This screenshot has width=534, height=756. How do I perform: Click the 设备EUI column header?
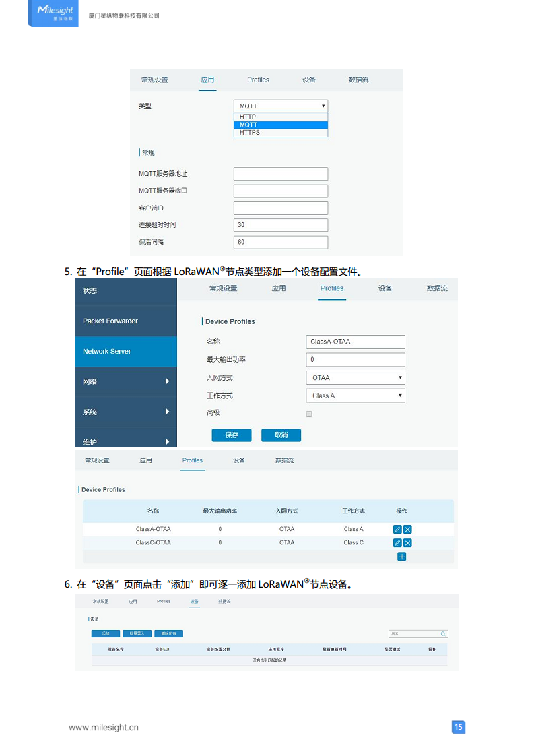[x=162, y=650]
